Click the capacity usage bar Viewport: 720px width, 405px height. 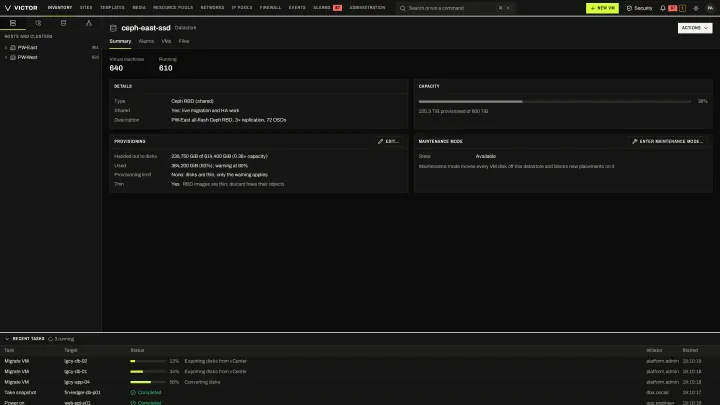[555, 101]
